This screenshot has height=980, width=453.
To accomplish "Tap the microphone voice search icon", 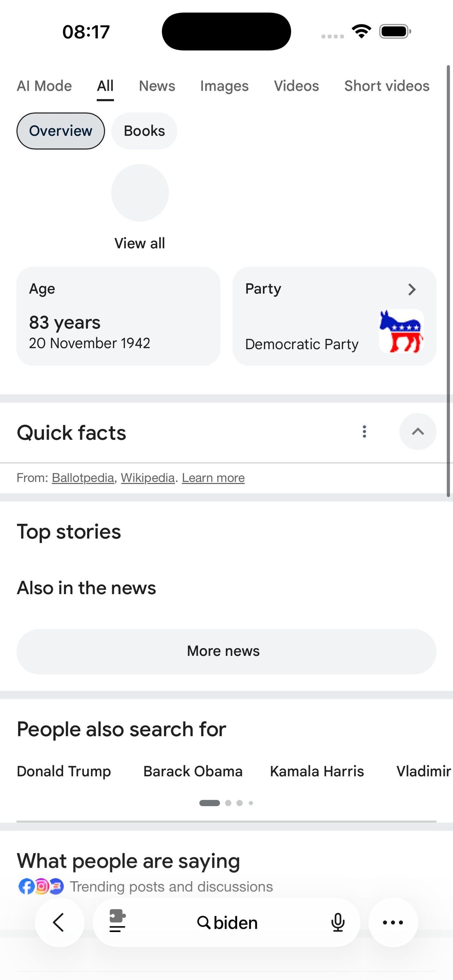I will pyautogui.click(x=338, y=922).
